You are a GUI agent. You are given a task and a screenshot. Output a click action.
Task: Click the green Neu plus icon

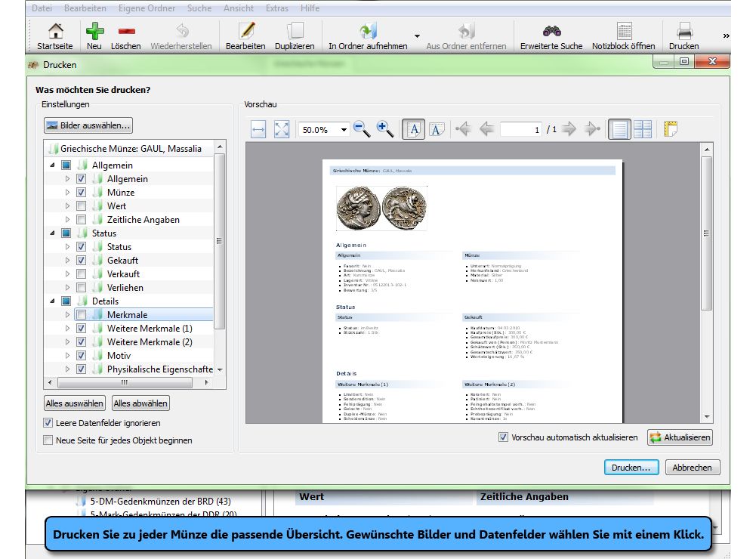coord(94,31)
